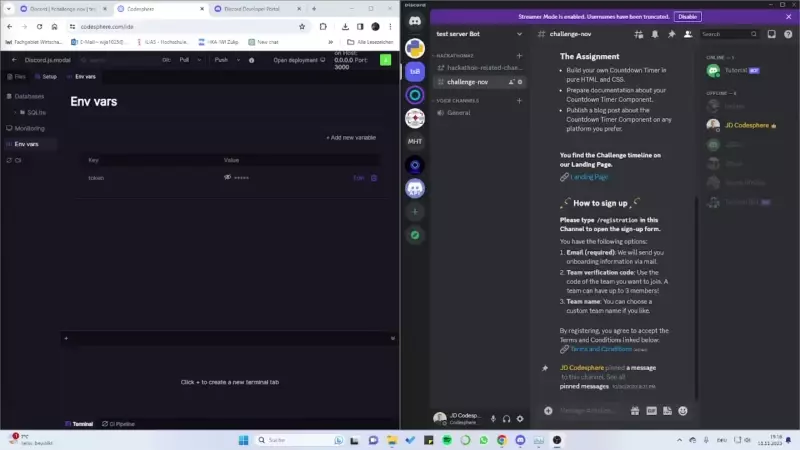Image resolution: width=800 pixels, height=450 pixels.
Task: Focus Discord message input box
Action: coord(590,411)
